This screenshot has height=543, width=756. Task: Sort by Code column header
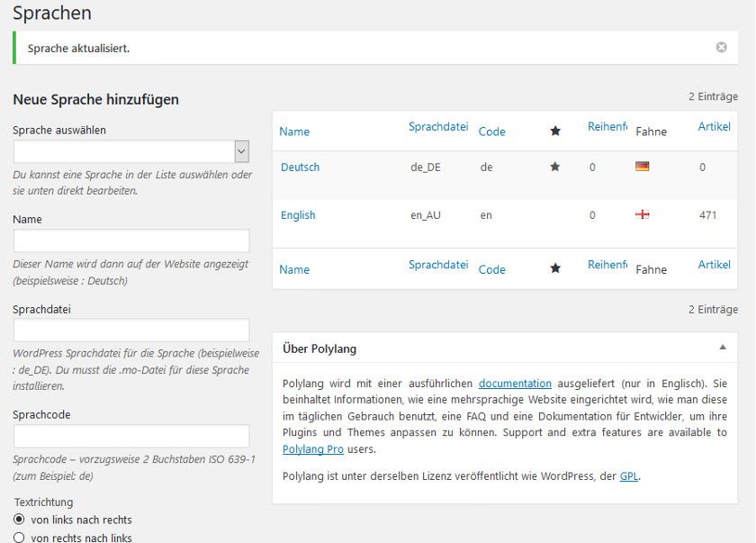tap(491, 131)
